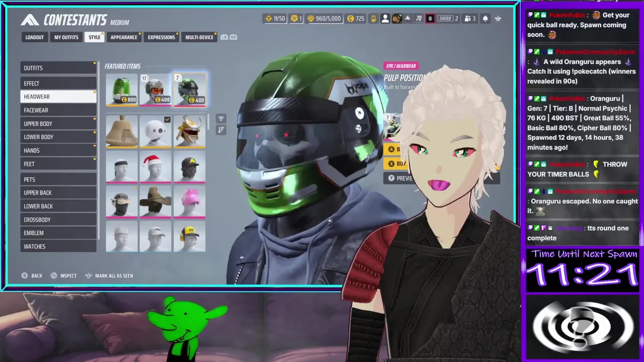Select the bandaged mask headwear
Viewport: 644px width, 362px height.
121,202
